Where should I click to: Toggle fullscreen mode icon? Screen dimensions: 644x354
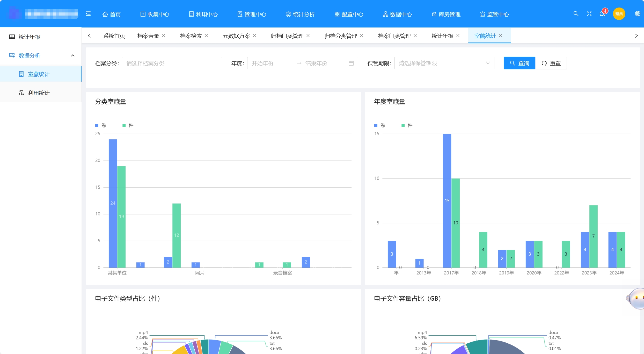click(x=589, y=14)
